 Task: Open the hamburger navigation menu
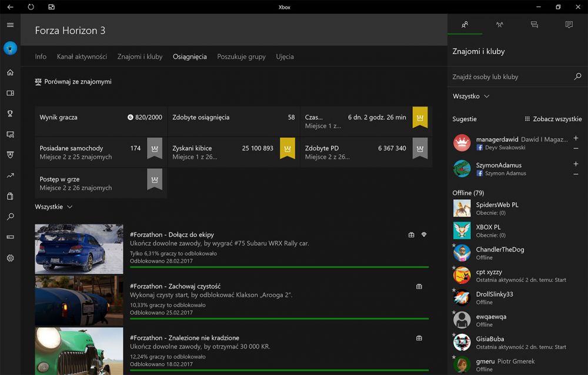point(10,25)
